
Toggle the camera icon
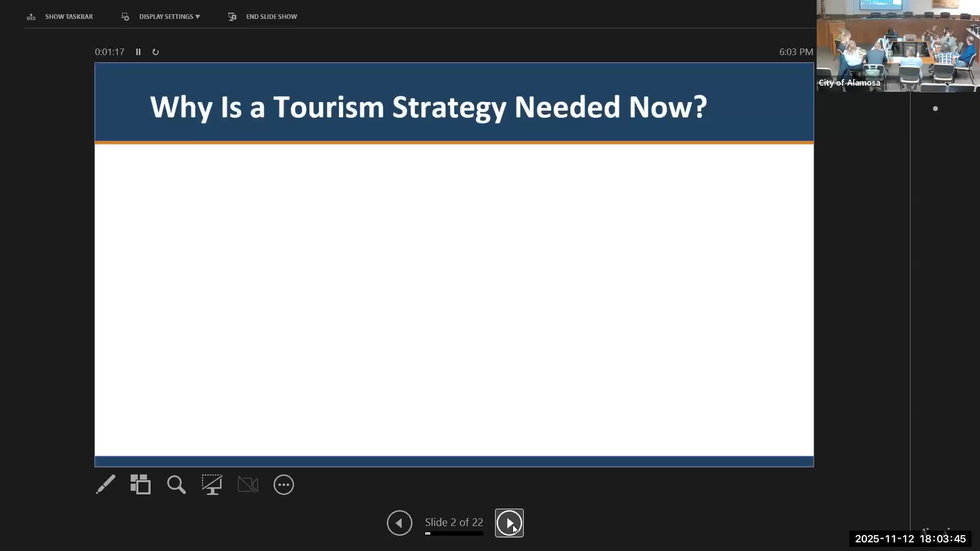click(248, 485)
